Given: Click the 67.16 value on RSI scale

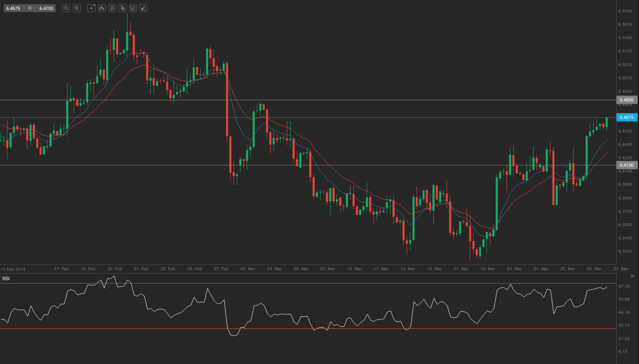Looking at the screenshot, I should coord(624,286).
